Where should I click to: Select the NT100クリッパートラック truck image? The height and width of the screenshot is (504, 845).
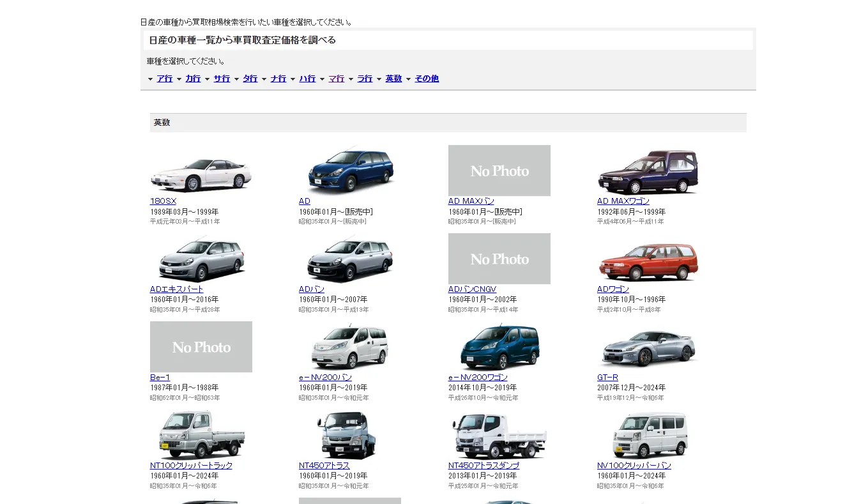pos(201,435)
